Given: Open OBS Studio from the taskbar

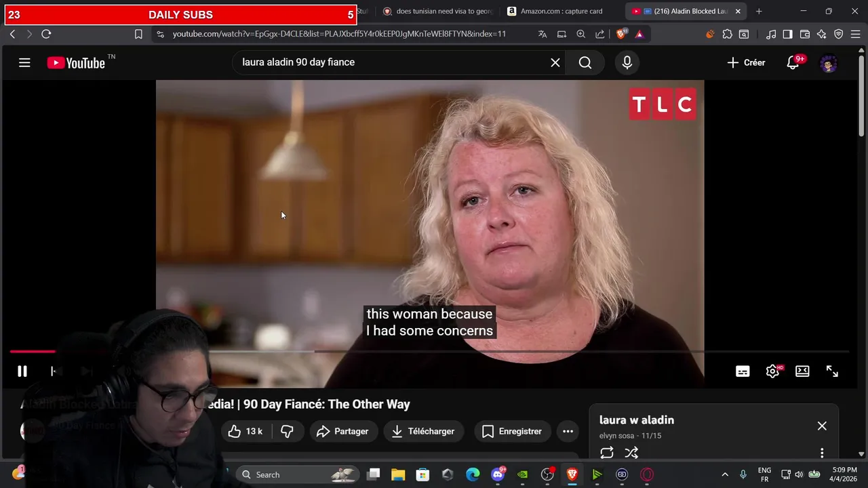Looking at the screenshot, I should point(547,474).
